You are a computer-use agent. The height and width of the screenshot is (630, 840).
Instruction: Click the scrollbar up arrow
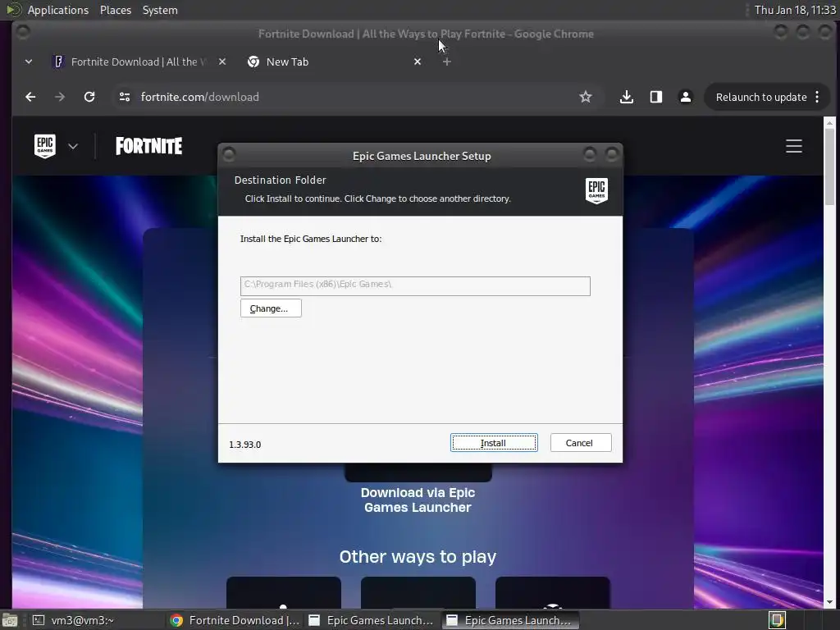point(829,123)
